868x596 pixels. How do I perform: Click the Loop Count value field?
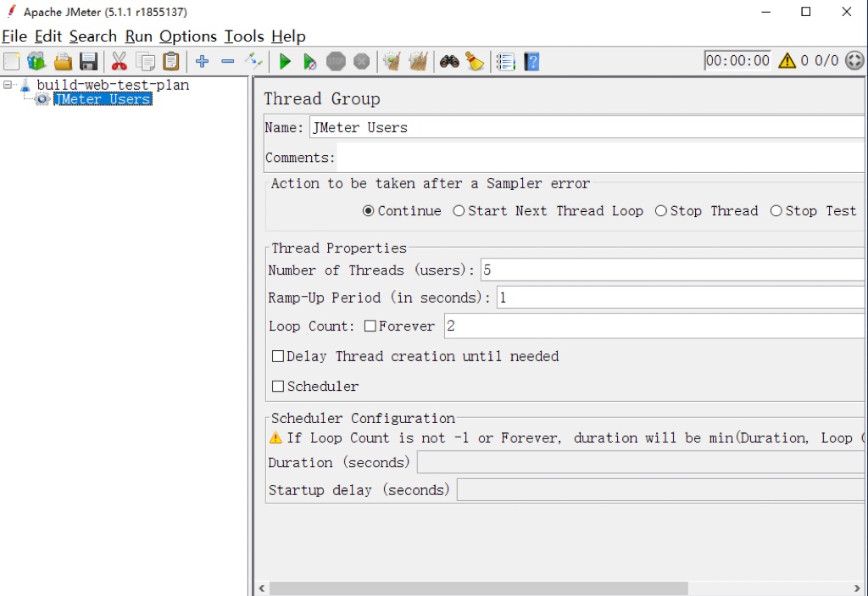[655, 326]
